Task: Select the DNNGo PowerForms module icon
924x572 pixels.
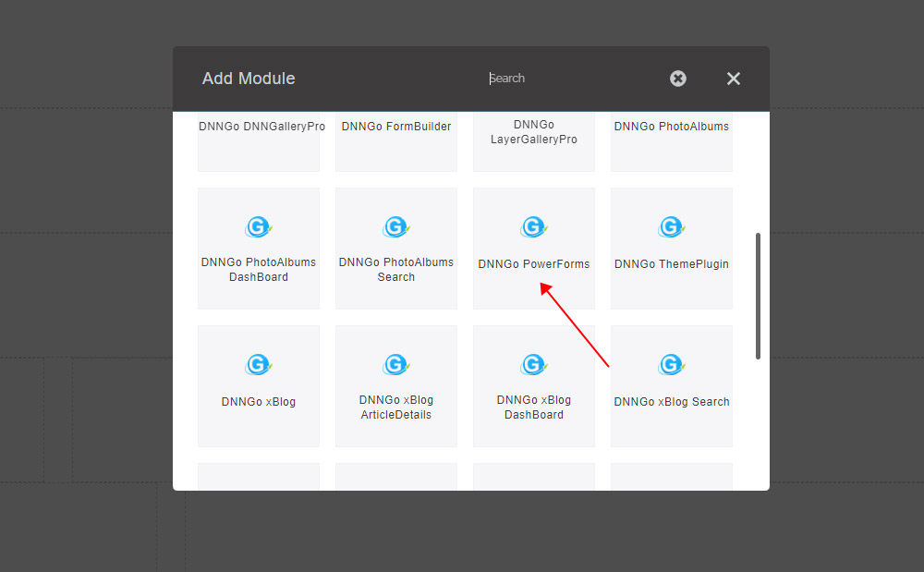Action: [x=534, y=226]
